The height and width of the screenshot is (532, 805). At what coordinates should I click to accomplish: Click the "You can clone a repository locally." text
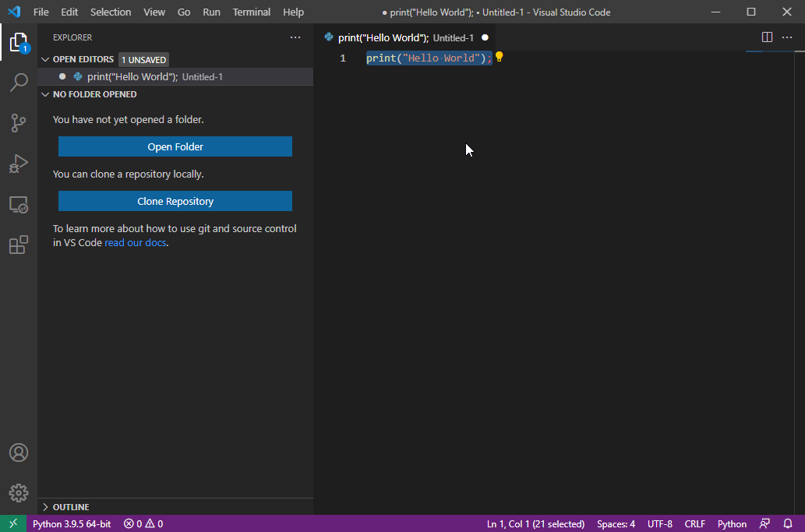tap(129, 174)
